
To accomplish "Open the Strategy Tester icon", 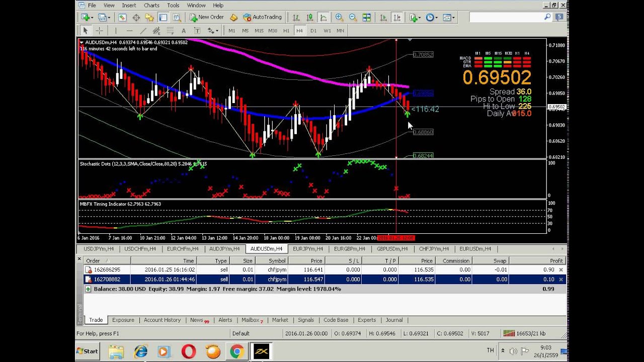I will click(x=177, y=17).
